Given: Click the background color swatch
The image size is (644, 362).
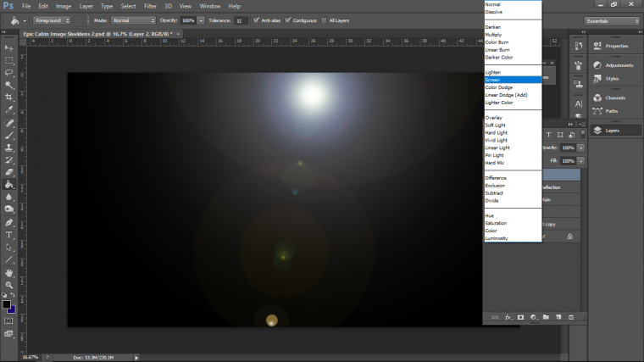Looking at the screenshot, I should (13, 309).
